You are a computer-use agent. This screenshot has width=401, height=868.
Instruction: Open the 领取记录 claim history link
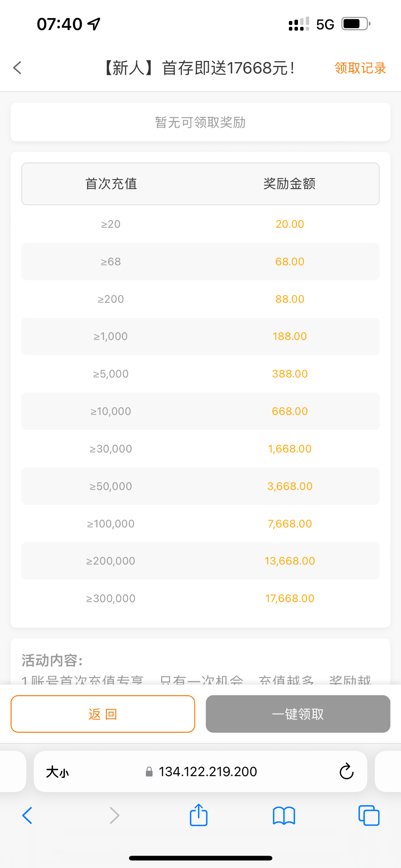(x=360, y=68)
